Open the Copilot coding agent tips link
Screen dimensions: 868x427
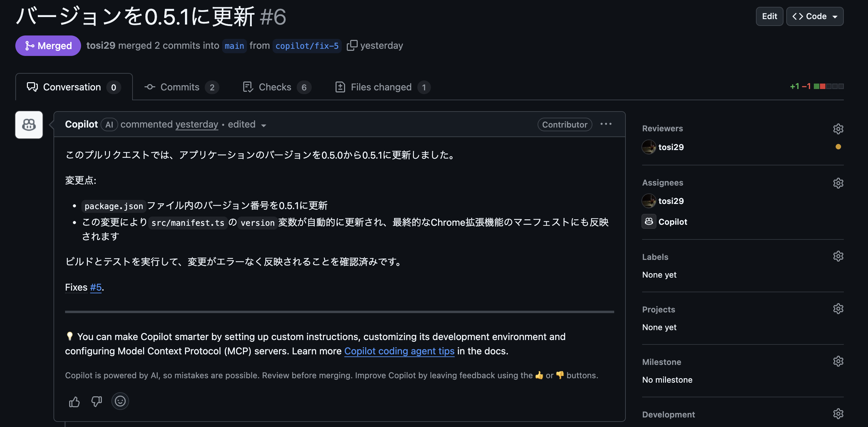click(x=399, y=351)
